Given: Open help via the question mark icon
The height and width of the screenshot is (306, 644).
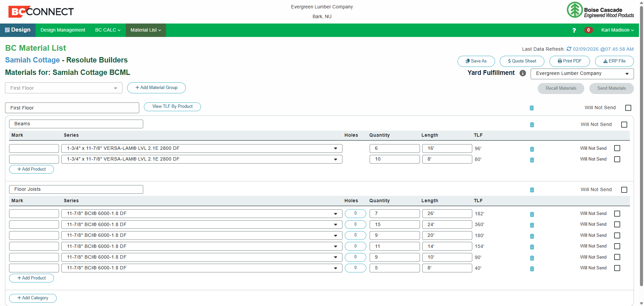Looking at the screenshot, I should (574, 30).
